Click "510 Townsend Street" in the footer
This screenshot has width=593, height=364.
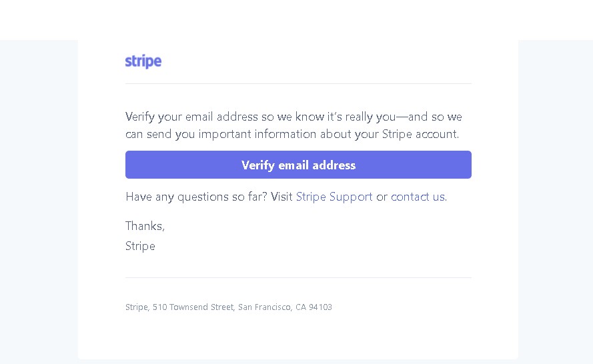pyautogui.click(x=193, y=307)
